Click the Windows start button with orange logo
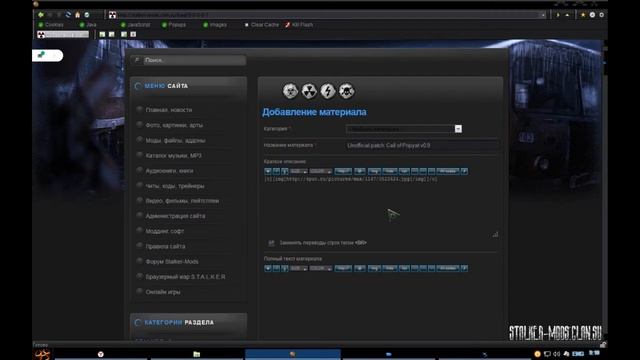This screenshot has height=360, width=640. 42,354
